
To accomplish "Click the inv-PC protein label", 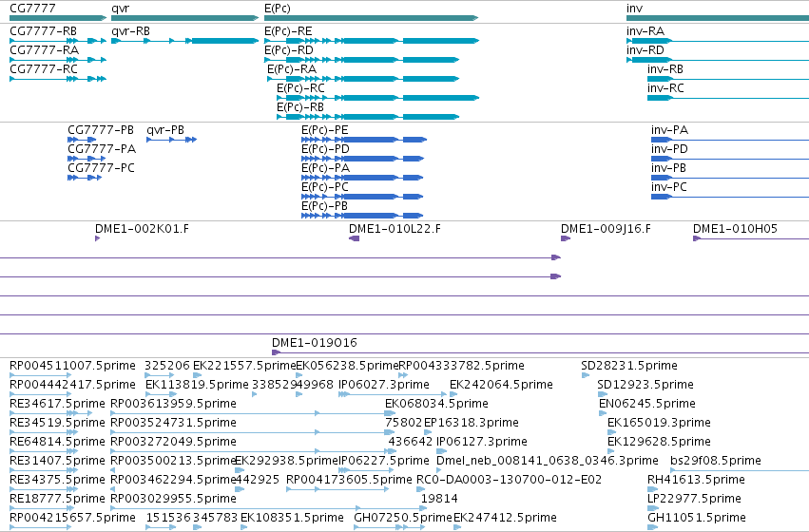I will (669, 188).
